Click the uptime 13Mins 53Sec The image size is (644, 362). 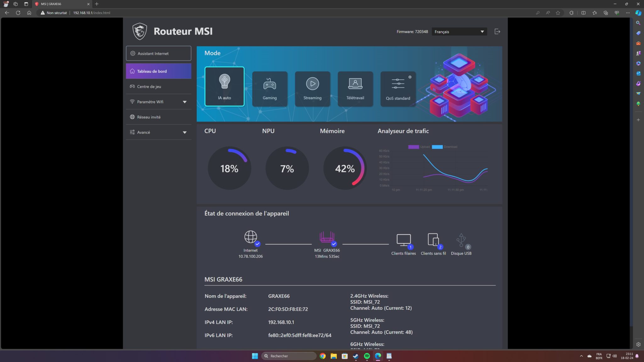327,256
